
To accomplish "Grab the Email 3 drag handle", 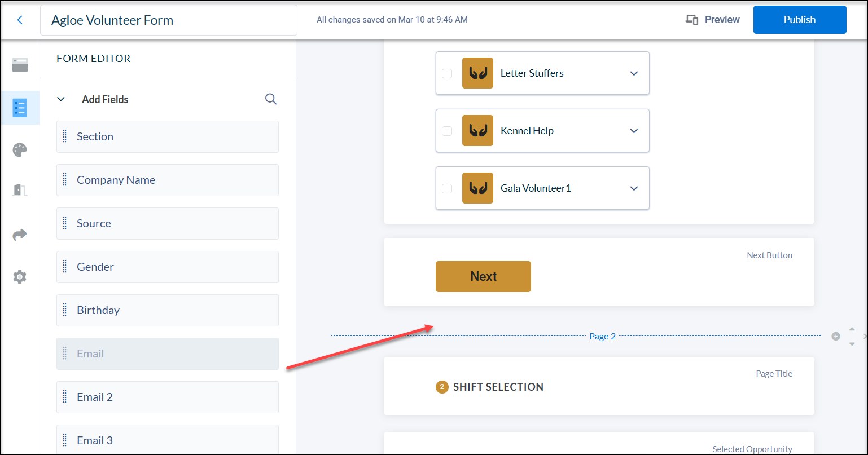I will point(65,440).
